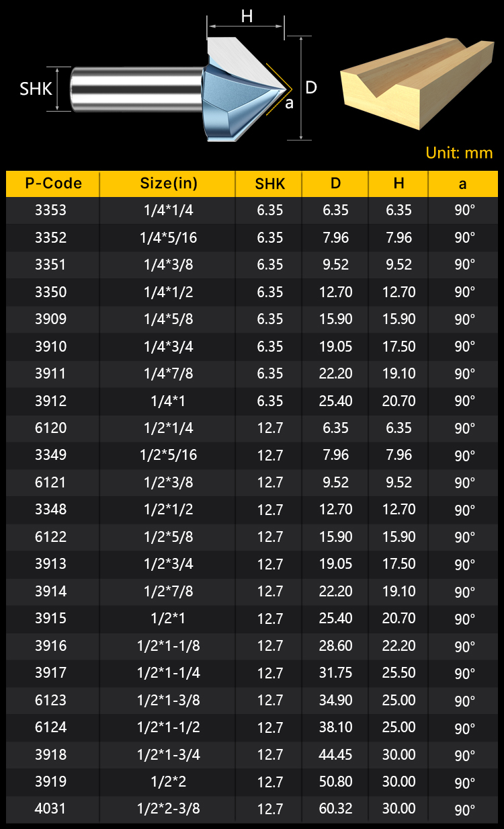Select P-Code 6120 row code
Screen dimensions: 504x829
coord(51,428)
